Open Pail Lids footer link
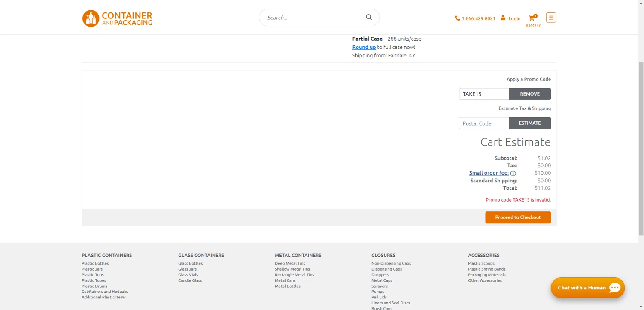Image resolution: width=644 pixels, height=310 pixels. pos(379,297)
